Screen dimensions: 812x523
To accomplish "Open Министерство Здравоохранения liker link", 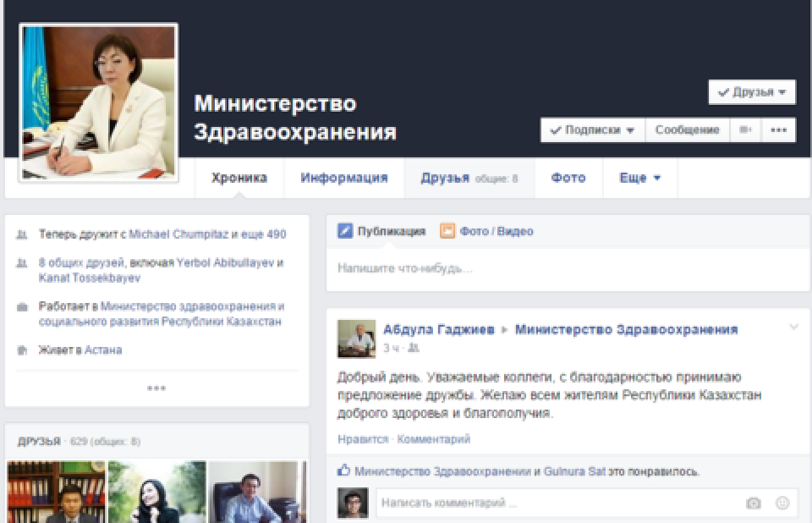I will [x=442, y=471].
